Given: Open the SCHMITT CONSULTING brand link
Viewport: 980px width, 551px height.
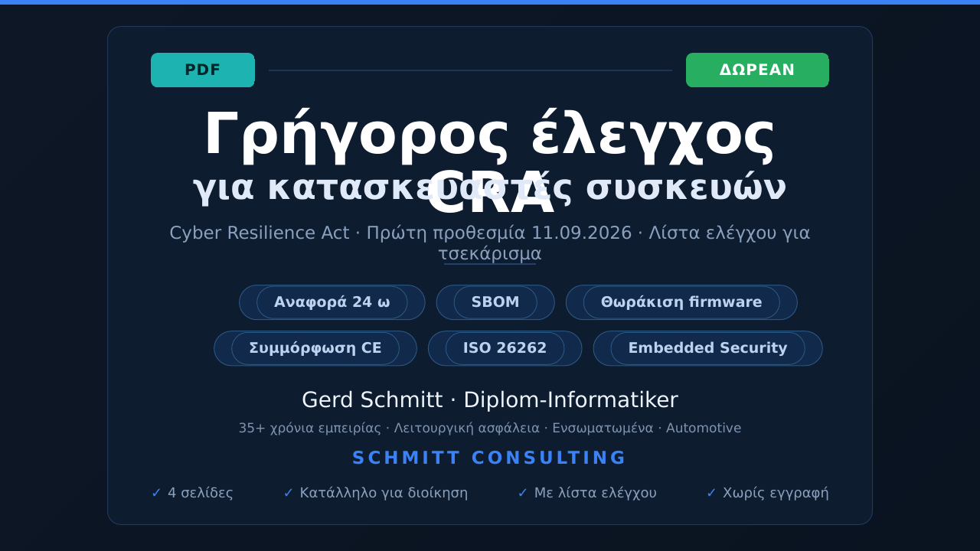Looking at the screenshot, I should [x=490, y=458].
